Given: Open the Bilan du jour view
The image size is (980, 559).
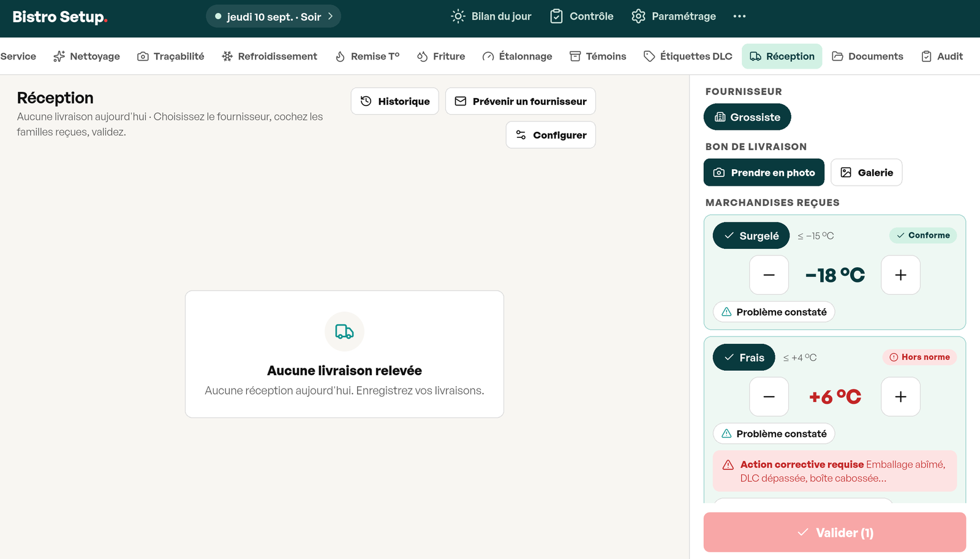Looking at the screenshot, I should [491, 17].
